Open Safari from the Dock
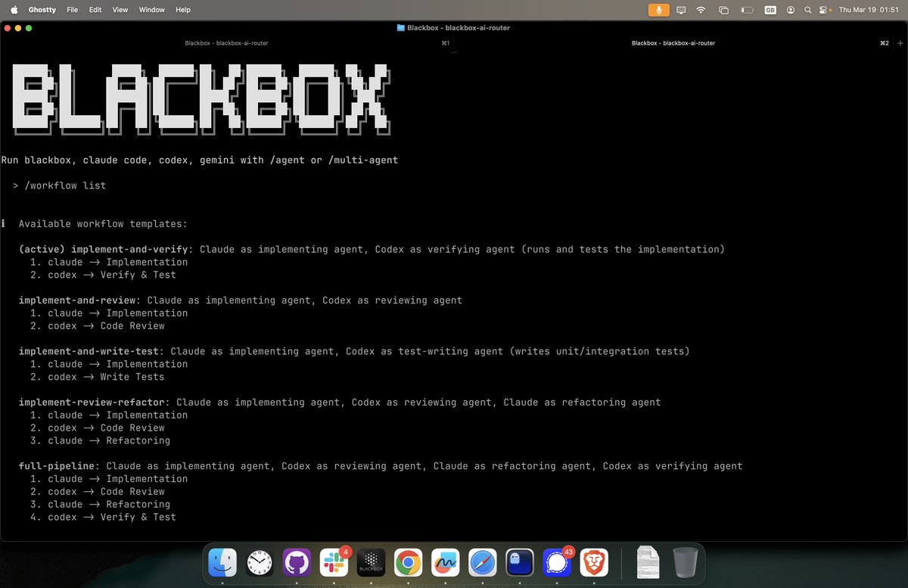The width and height of the screenshot is (908, 588). click(x=483, y=562)
